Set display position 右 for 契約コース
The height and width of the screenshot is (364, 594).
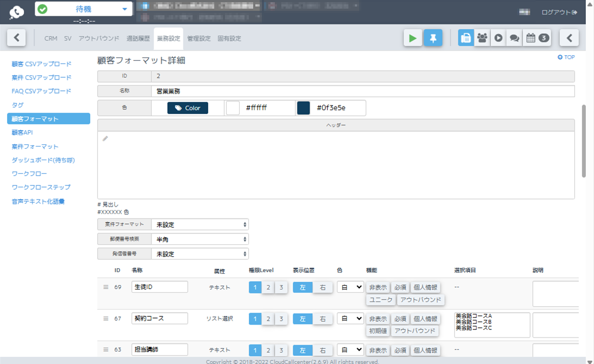pyautogui.click(x=322, y=319)
